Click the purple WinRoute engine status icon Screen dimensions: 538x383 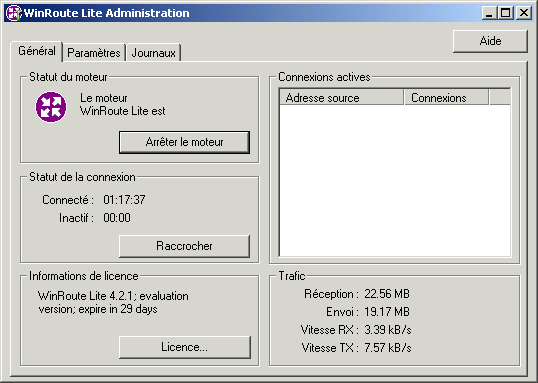51,107
